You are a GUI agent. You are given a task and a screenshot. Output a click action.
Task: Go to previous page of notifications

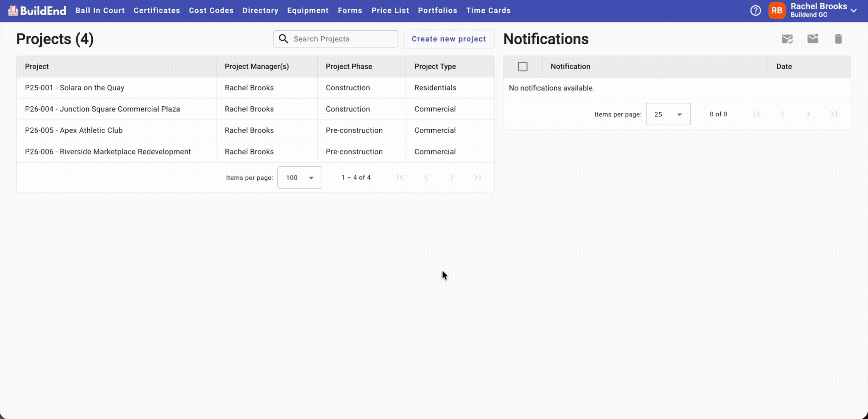tap(783, 114)
